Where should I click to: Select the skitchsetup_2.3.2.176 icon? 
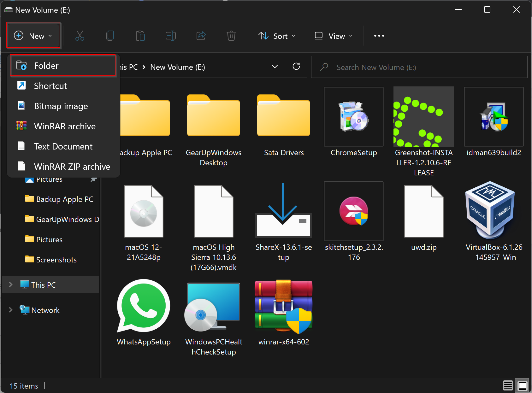[354, 211]
